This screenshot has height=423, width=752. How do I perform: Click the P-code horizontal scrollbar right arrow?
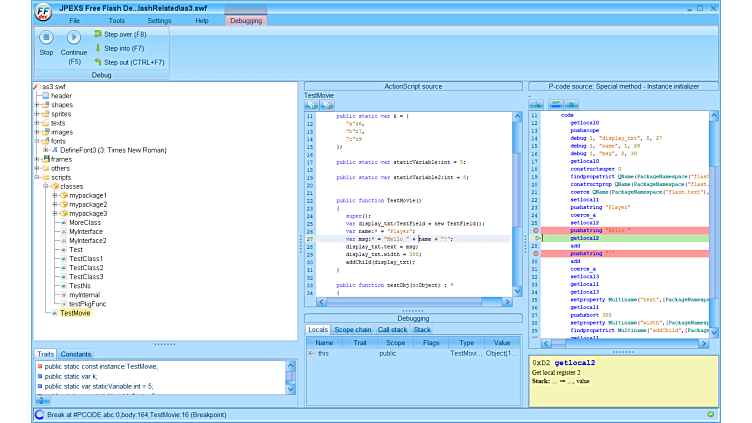click(x=704, y=343)
